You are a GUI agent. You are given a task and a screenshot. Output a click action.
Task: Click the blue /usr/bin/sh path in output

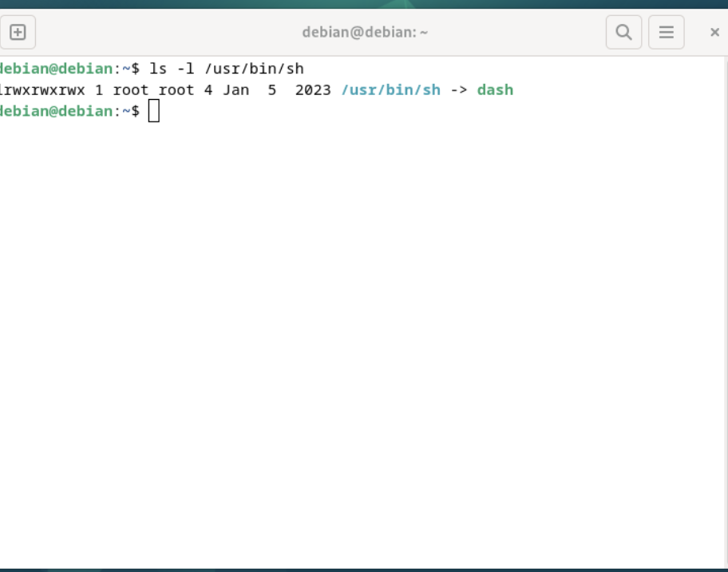tap(390, 90)
